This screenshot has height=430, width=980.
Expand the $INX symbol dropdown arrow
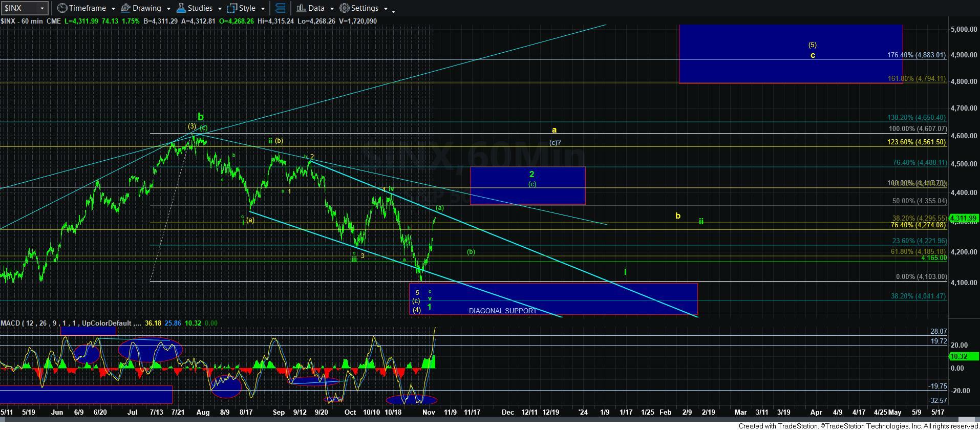click(42, 8)
